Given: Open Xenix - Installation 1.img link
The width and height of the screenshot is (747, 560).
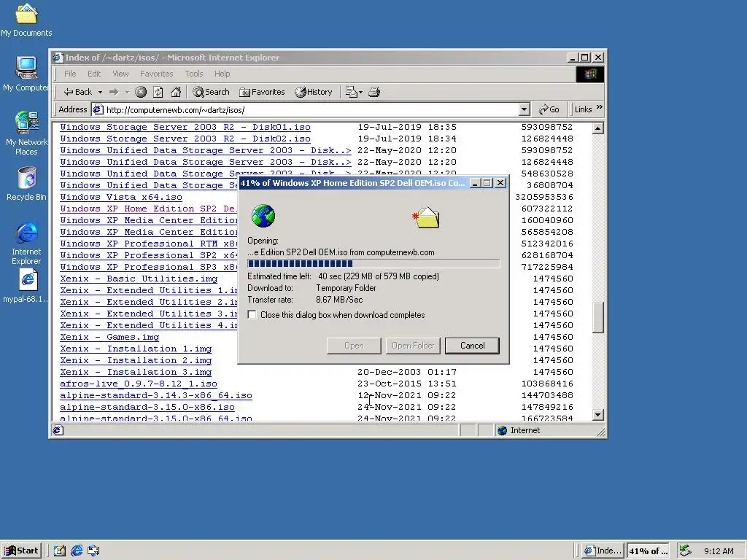Looking at the screenshot, I should point(136,349).
